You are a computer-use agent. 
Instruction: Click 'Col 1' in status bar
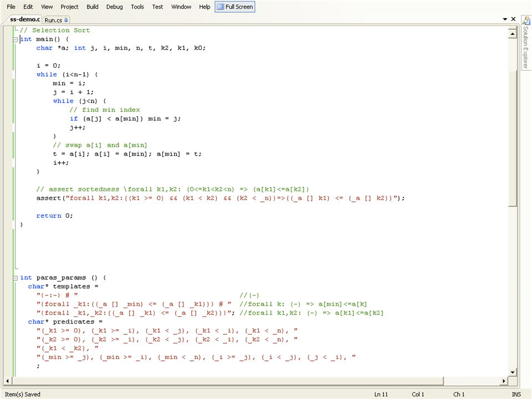point(418,394)
